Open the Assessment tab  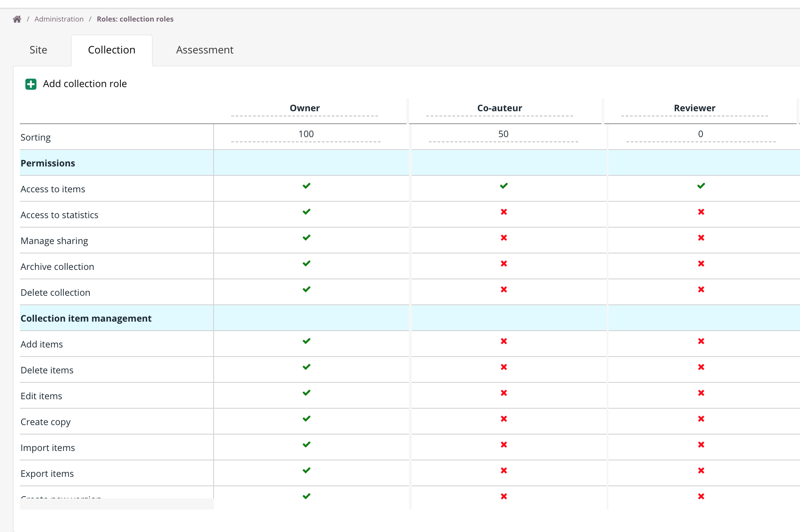click(205, 50)
